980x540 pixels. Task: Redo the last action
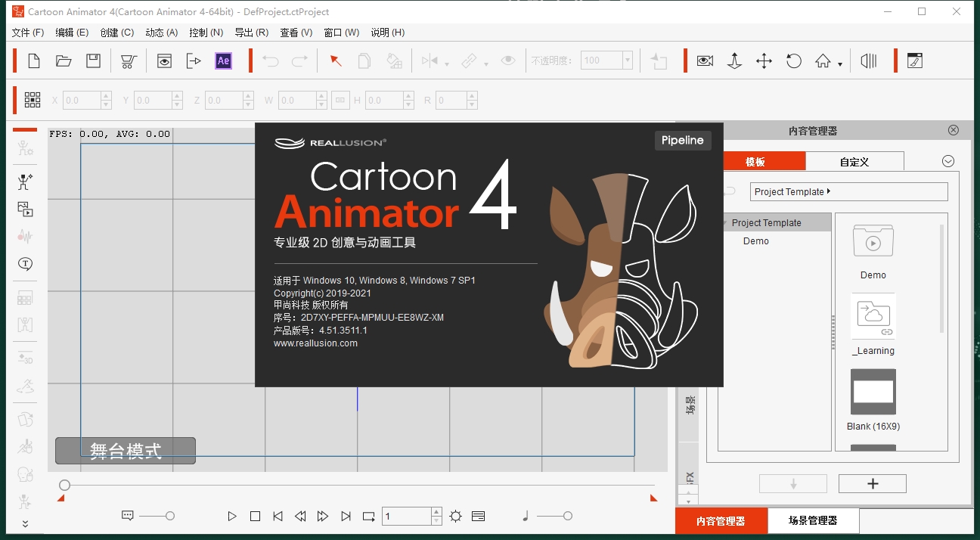tap(300, 61)
